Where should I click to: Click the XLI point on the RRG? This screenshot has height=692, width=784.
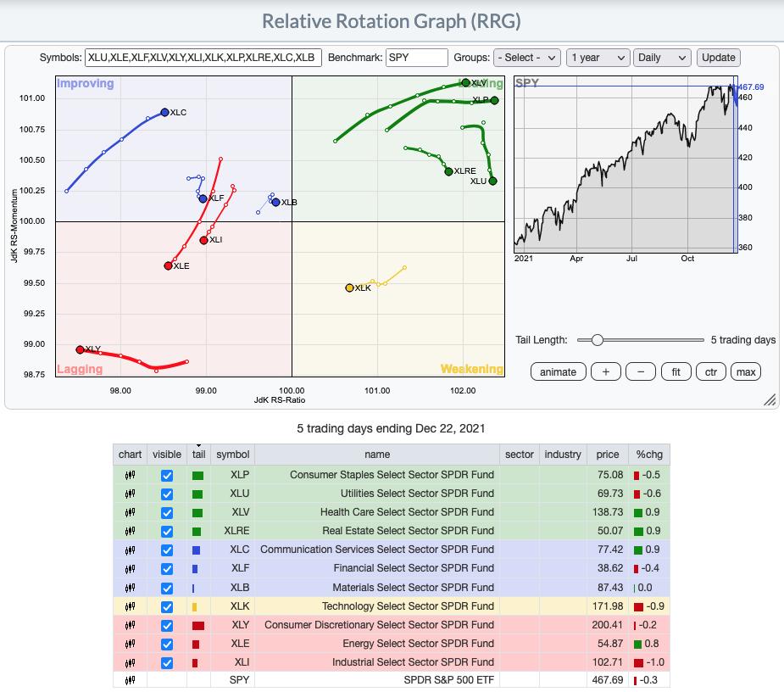tap(203, 240)
